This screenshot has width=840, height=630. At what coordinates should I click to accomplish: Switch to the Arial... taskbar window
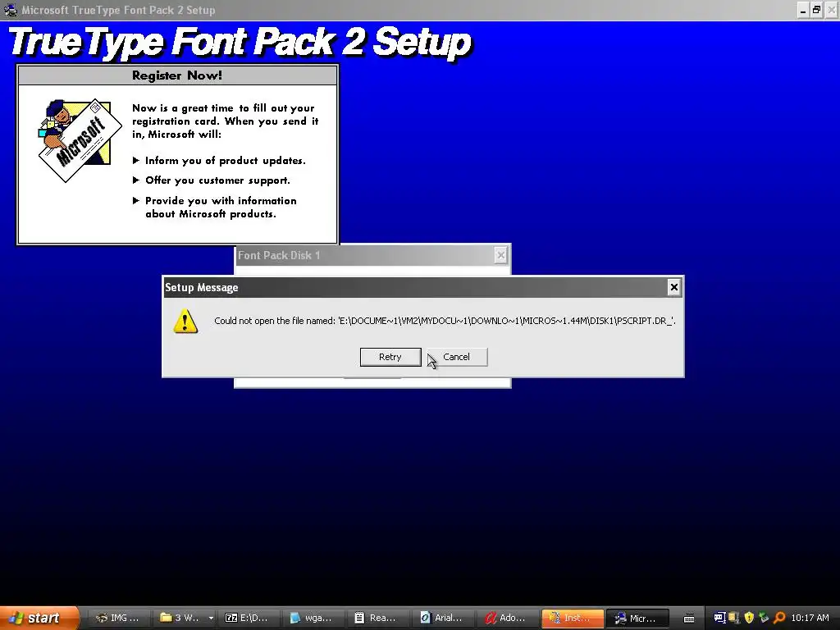(443, 618)
